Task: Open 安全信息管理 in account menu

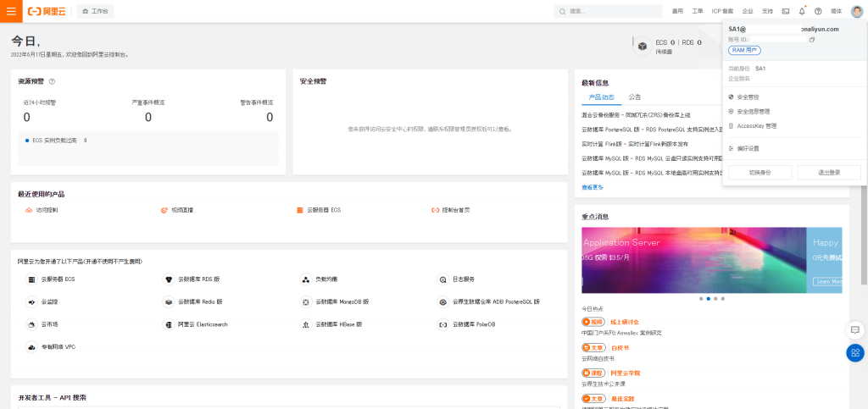Action: (x=754, y=111)
